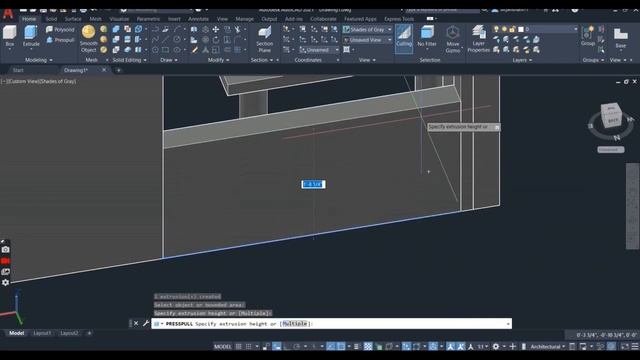Click the Smooth Object mesh tool

click(88, 39)
